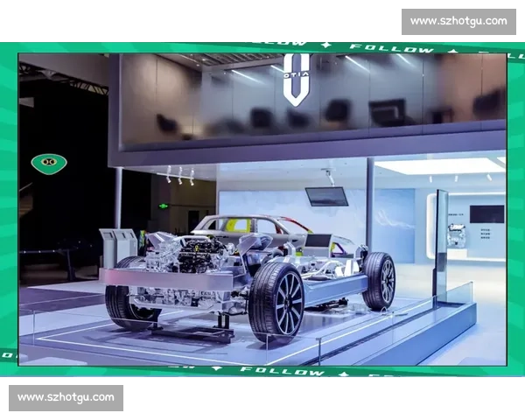
Task: Click the bright ceiling light panel at right
Action: 437,165
